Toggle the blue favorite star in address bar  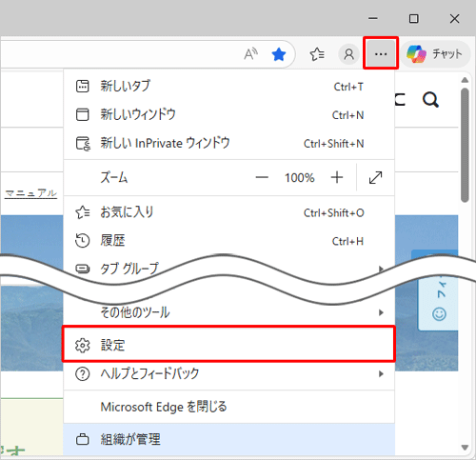pyautogui.click(x=279, y=54)
